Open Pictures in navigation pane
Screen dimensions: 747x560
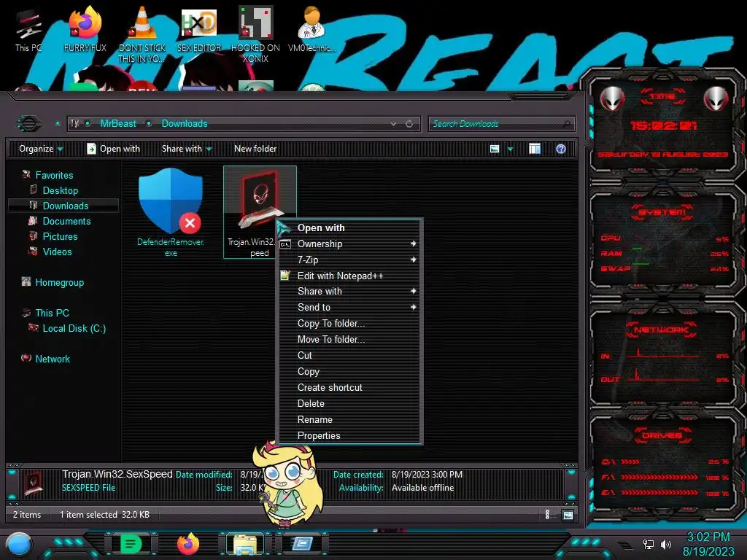[x=60, y=237]
